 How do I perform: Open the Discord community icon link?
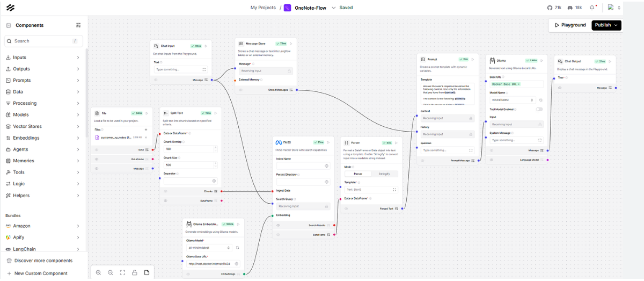click(x=570, y=8)
